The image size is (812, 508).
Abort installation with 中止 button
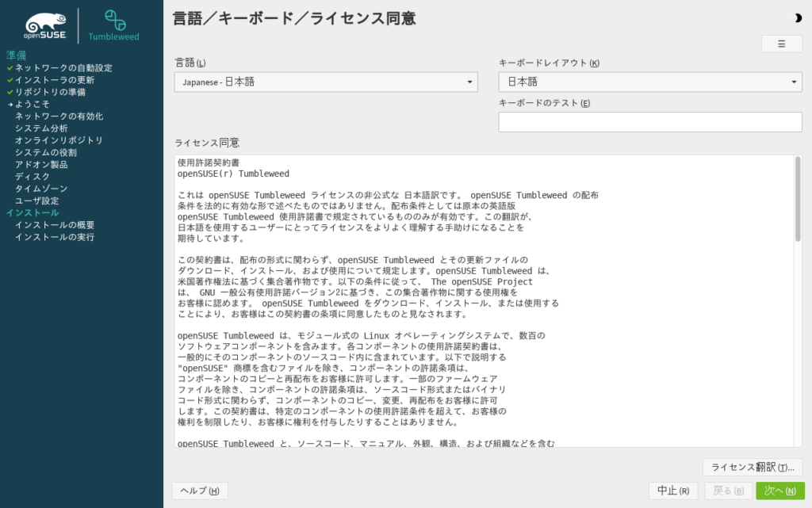[x=673, y=491]
